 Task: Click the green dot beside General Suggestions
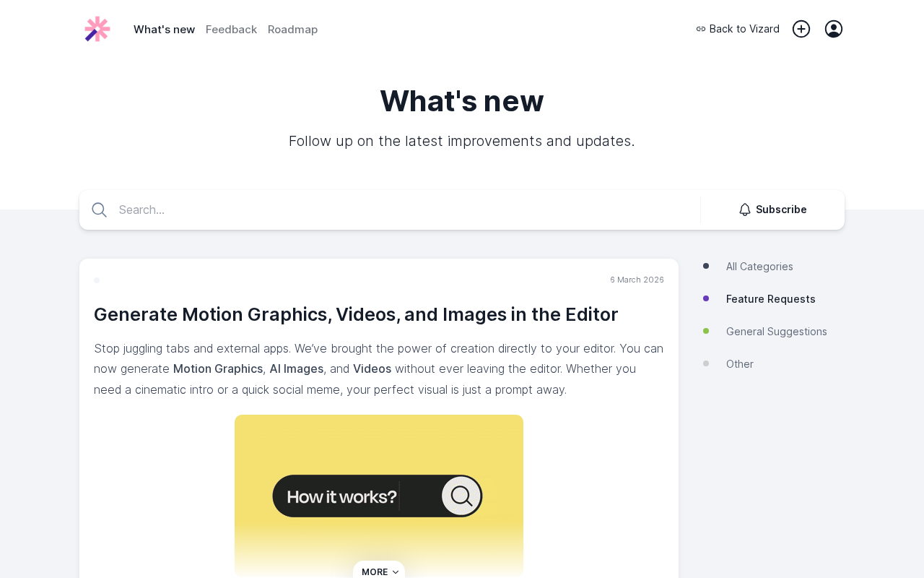point(706,331)
